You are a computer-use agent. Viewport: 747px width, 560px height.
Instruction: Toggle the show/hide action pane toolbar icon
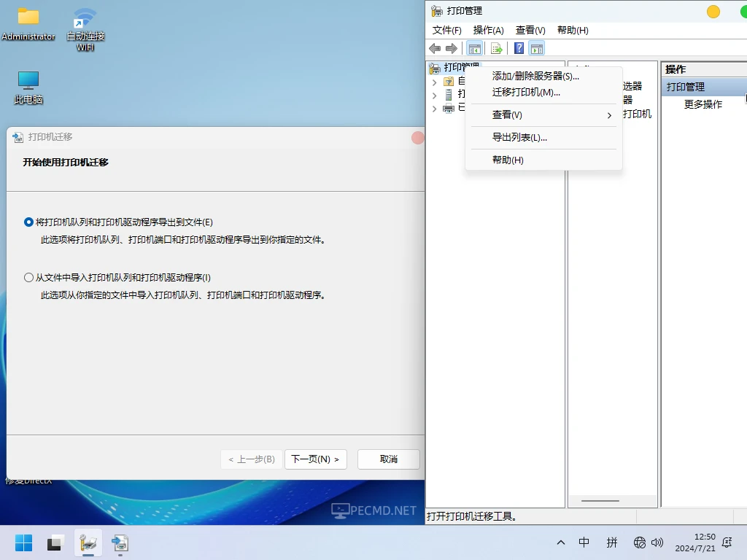[x=536, y=48]
